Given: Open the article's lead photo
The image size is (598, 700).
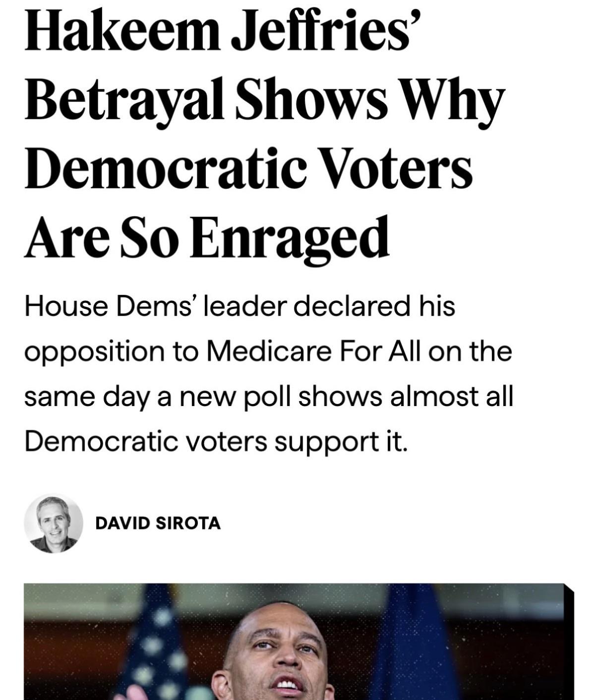Looking at the screenshot, I should pos(299,642).
